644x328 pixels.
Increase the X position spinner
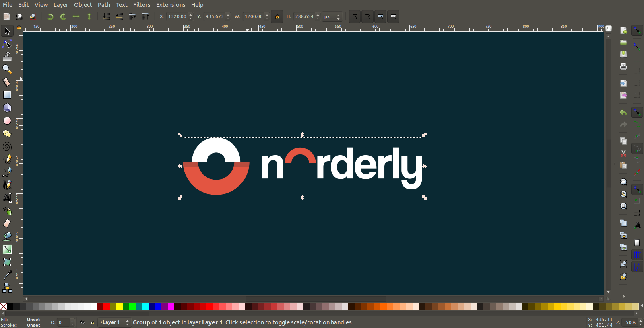point(190,15)
